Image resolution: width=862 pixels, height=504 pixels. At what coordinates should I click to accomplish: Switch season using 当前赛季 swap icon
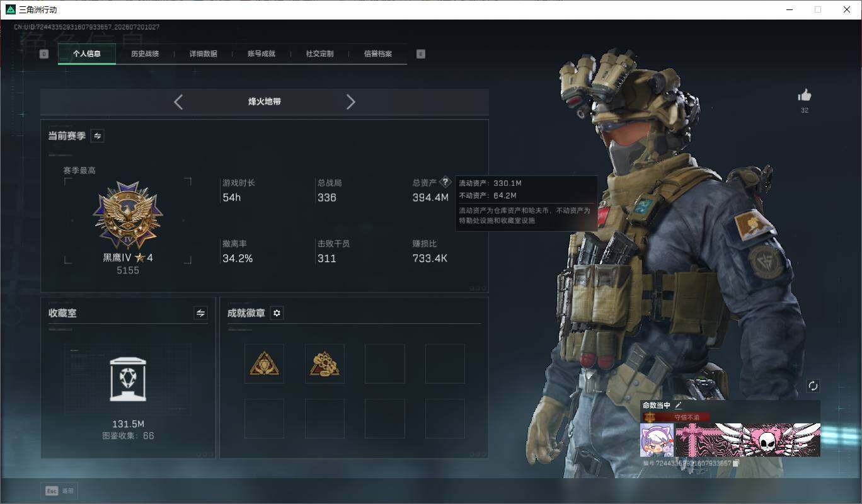tap(98, 135)
